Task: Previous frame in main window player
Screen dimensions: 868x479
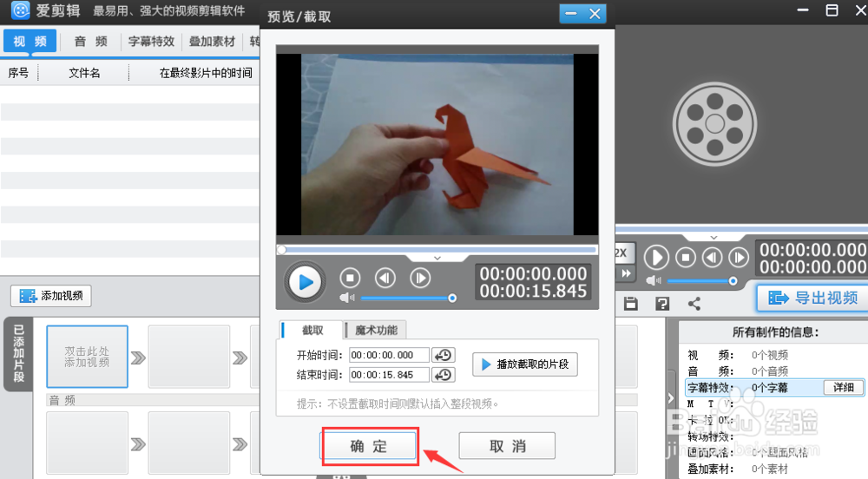Action: 712,257
